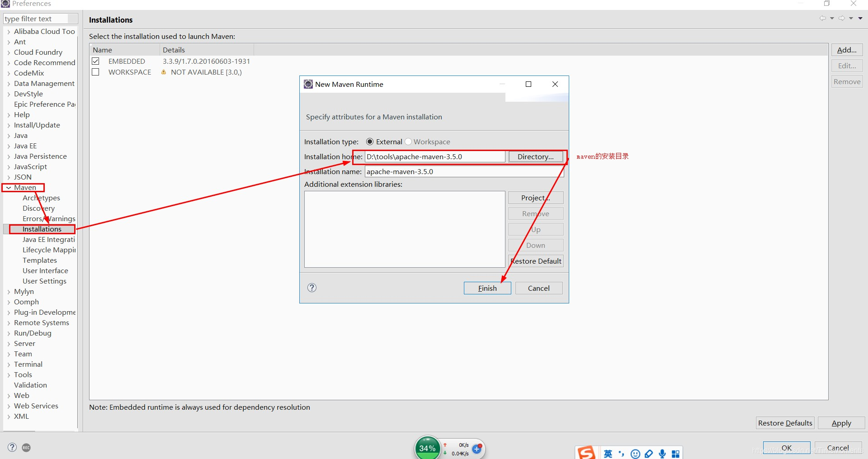
Task: Close the New Maven Runtime dialog
Action: coord(555,84)
